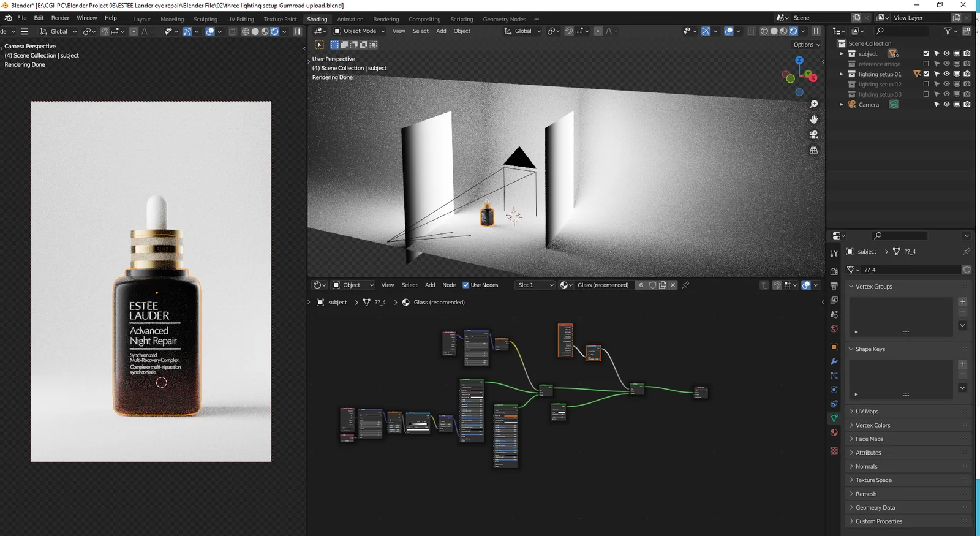
Task: Unlink the Glass (recomended) material with X
Action: coord(673,285)
